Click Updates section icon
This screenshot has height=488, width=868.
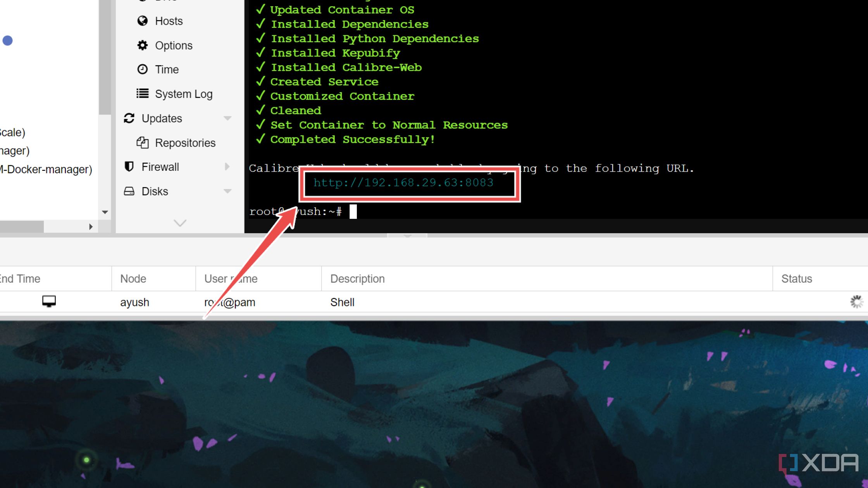(x=130, y=119)
